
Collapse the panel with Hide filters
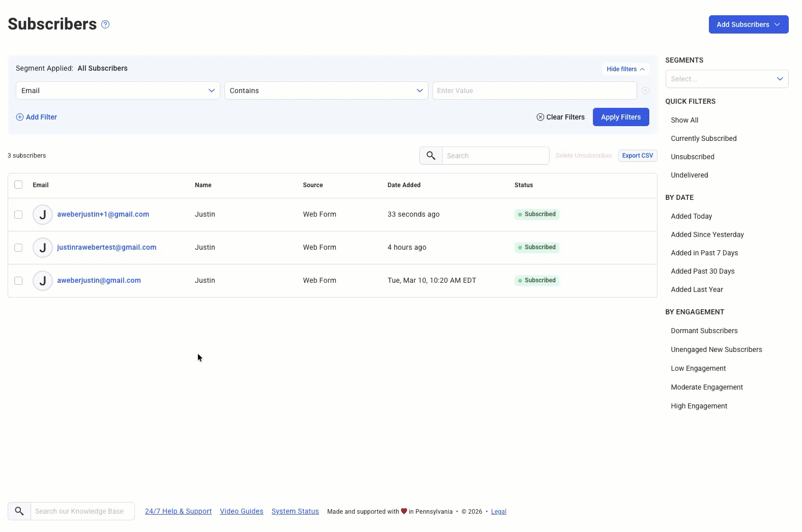tap(625, 69)
